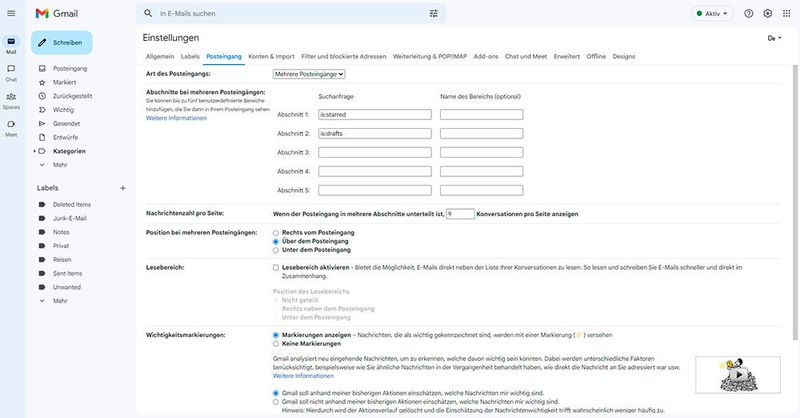Select Über dem Posteingang radio button
This screenshot has width=800, height=418.
(276, 241)
